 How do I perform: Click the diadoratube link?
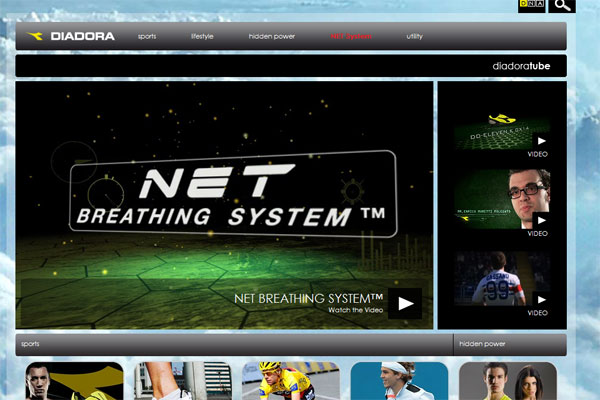click(x=521, y=66)
